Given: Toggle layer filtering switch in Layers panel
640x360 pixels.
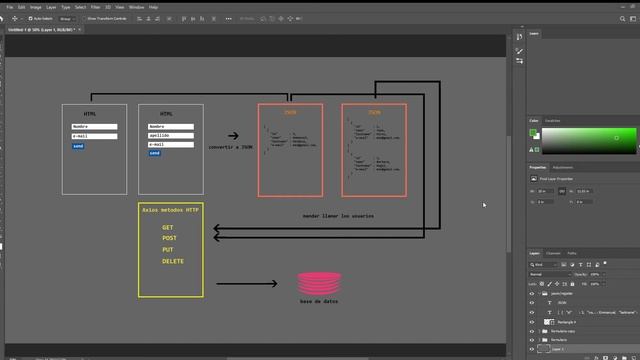Looking at the screenshot, I should pos(605,263).
